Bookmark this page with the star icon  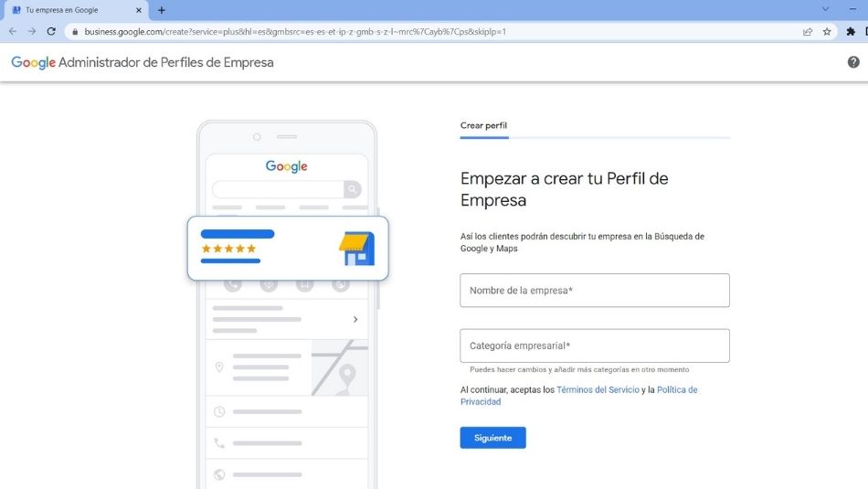(x=827, y=31)
